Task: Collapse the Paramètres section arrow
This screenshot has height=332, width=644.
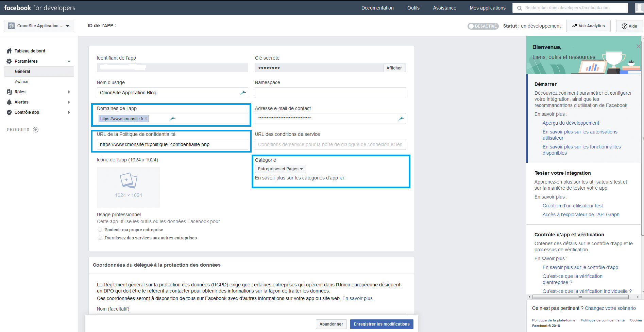Action: click(x=69, y=61)
